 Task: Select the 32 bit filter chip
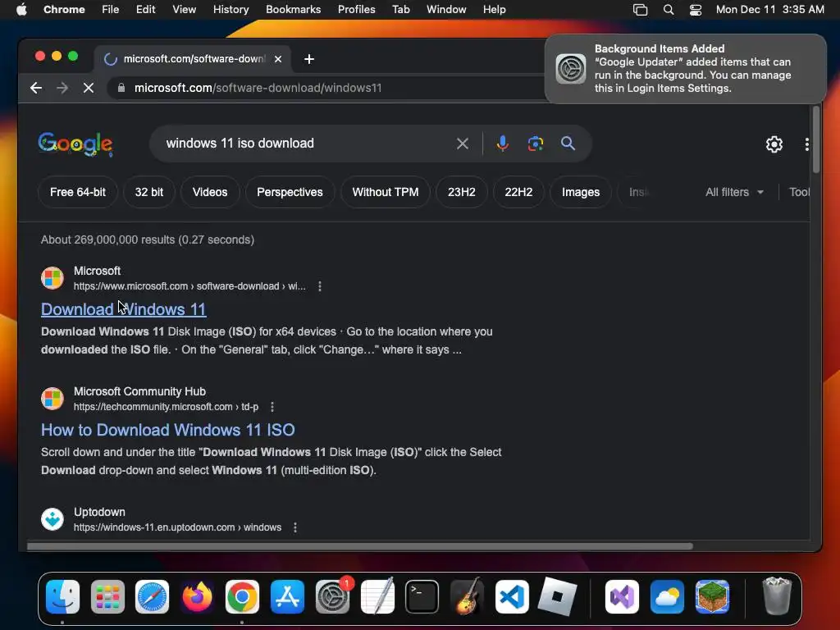149,192
